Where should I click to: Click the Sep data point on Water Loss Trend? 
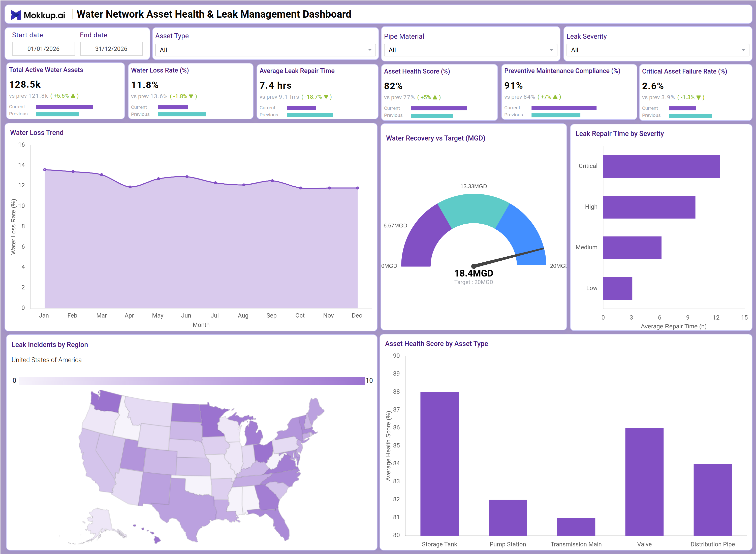click(x=272, y=181)
